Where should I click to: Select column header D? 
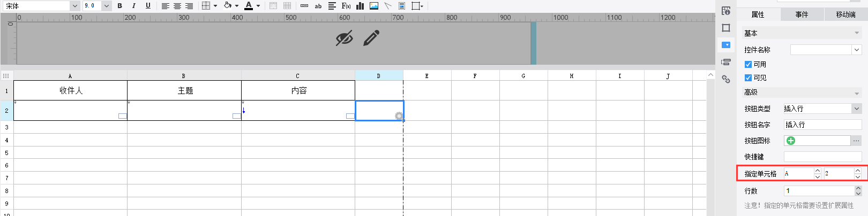click(x=379, y=76)
